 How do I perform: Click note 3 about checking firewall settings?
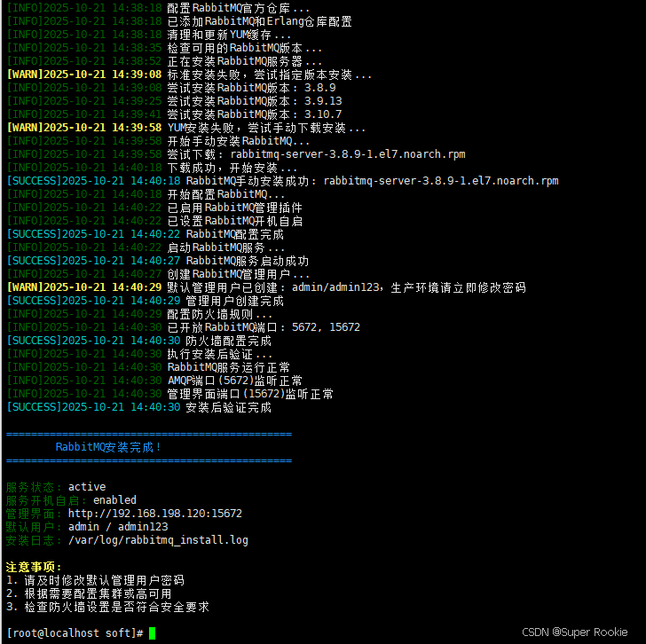coord(107,607)
